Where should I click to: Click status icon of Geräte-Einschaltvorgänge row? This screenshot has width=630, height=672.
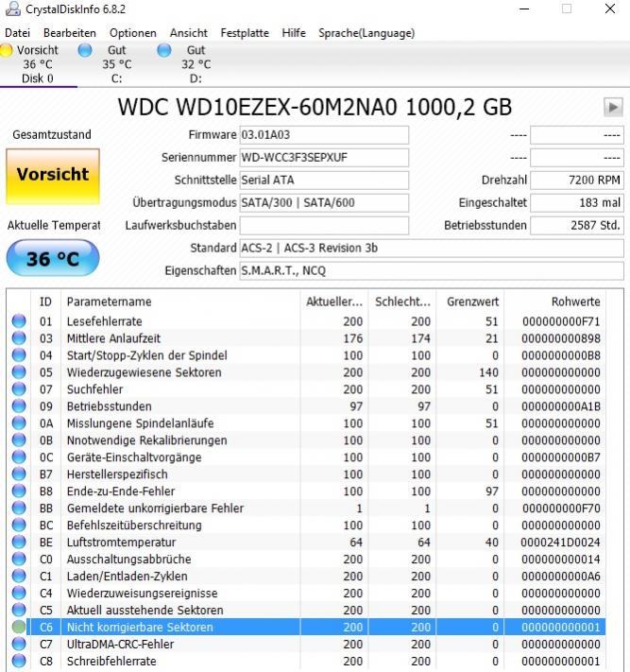[19, 457]
